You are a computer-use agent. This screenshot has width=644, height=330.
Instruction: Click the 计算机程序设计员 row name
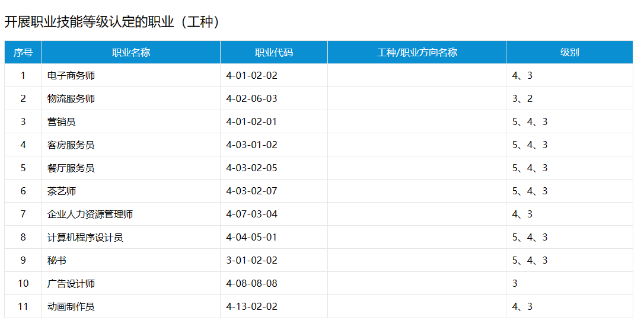[85, 237]
